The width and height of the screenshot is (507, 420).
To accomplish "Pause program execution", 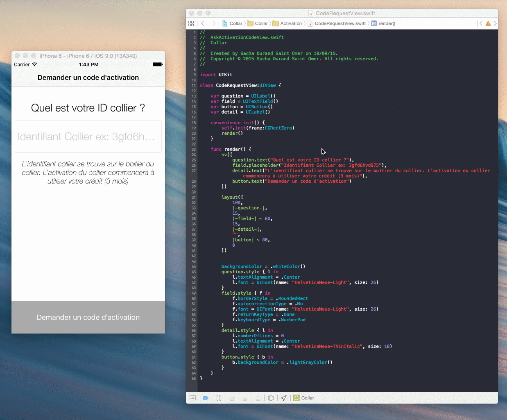I will [x=219, y=398].
